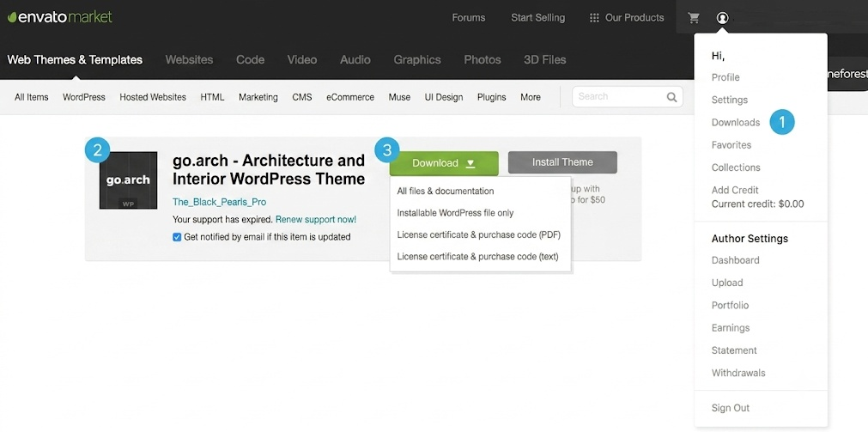868x432 pixels.
Task: Click the Envato Market logo
Action: tap(60, 17)
